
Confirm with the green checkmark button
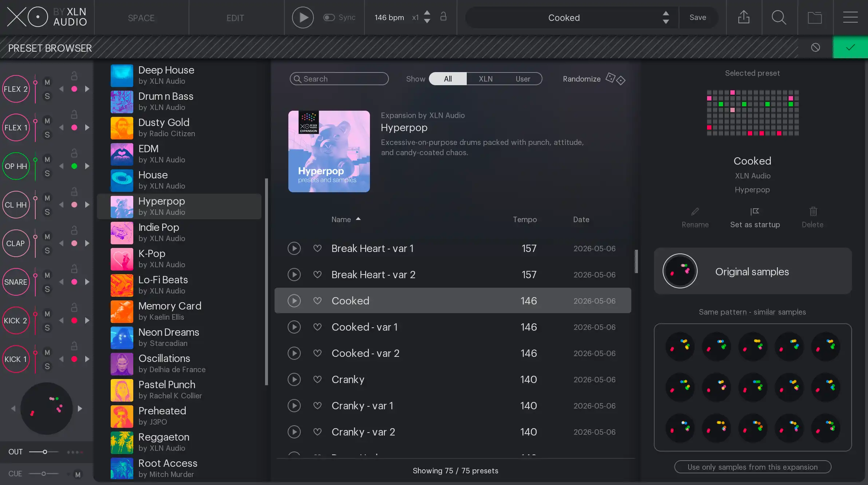(851, 47)
